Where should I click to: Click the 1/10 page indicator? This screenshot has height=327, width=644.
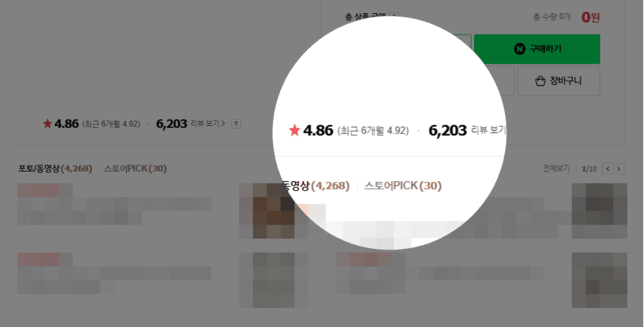click(x=589, y=169)
